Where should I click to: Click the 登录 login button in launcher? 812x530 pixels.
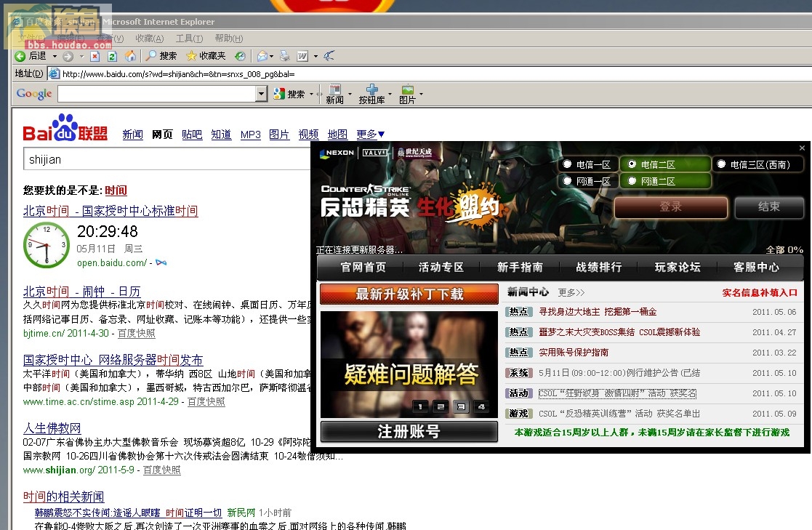pyautogui.click(x=671, y=207)
